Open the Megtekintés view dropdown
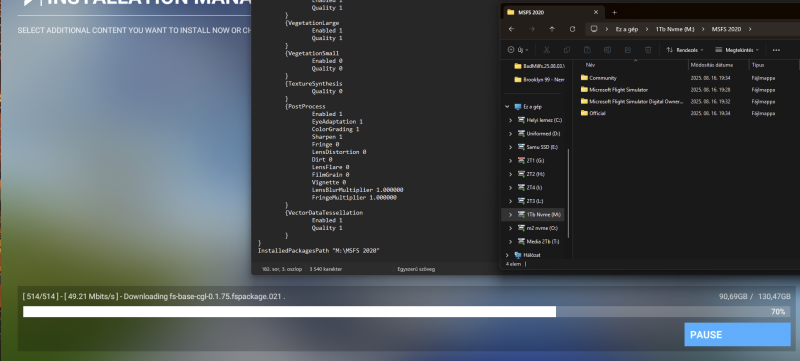800x361 pixels. [x=737, y=50]
